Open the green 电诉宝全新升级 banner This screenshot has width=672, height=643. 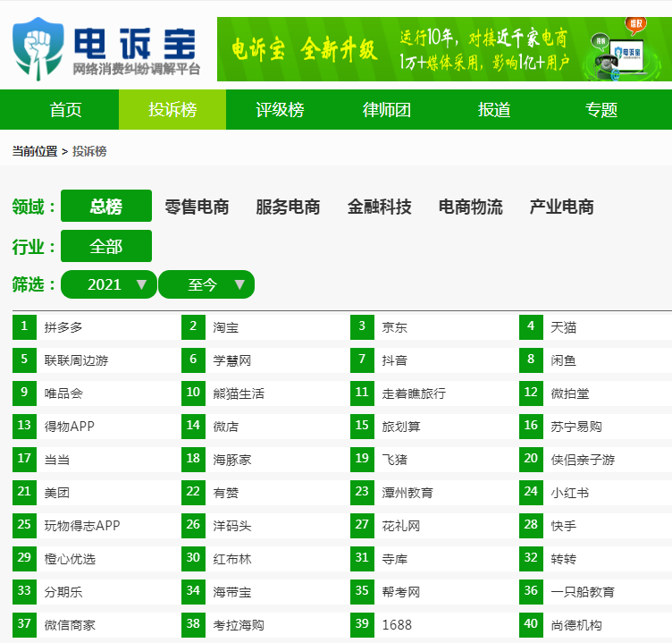pos(444,49)
